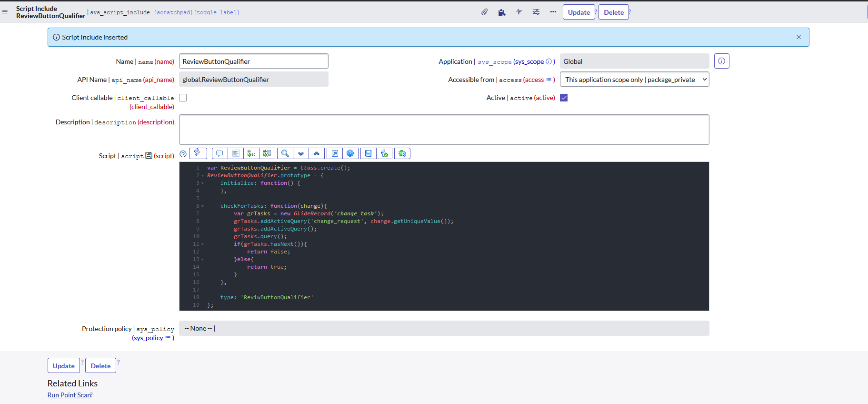Open the activity stream pulse icon

[x=519, y=12]
